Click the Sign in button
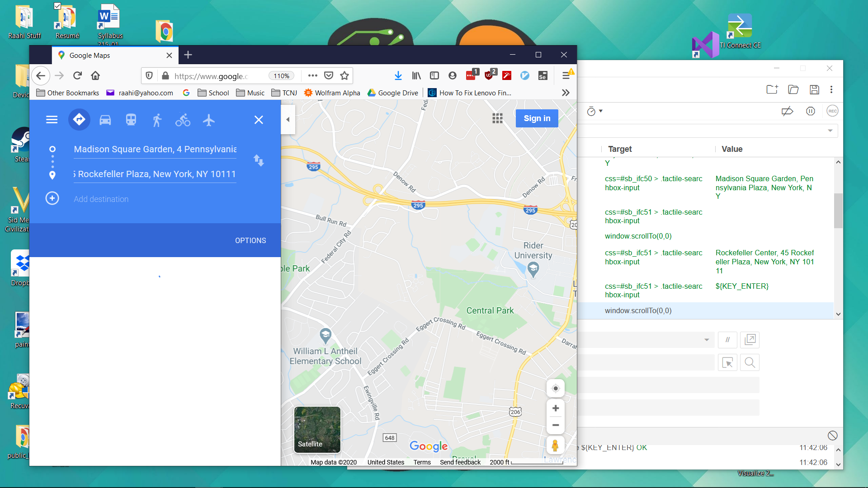 (x=537, y=118)
